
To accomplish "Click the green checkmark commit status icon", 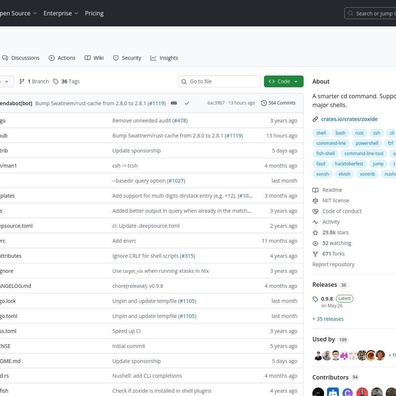I will [x=187, y=103].
